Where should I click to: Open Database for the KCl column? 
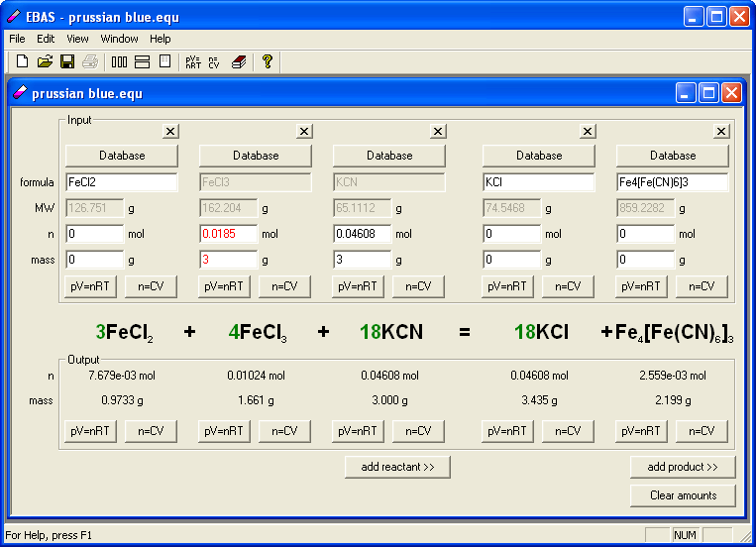coord(539,156)
